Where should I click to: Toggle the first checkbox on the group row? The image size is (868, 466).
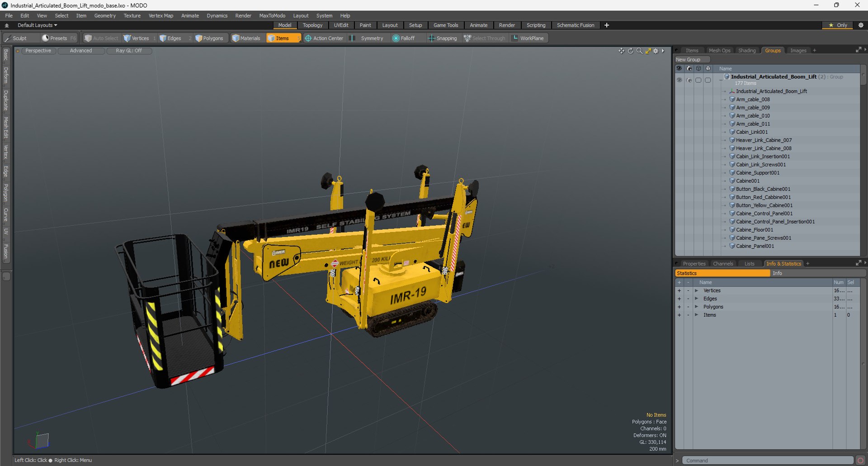pos(698,80)
